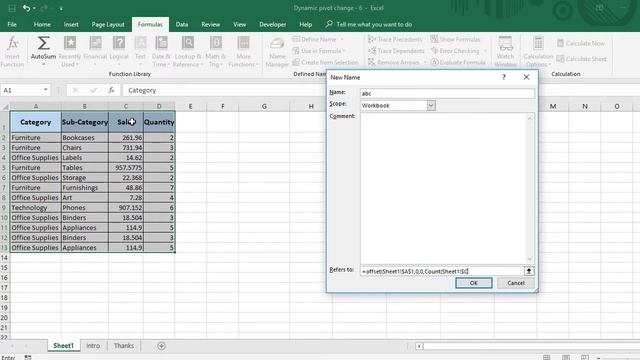Select the Technology cell
This screenshot has height=360, width=640.
click(x=36, y=208)
